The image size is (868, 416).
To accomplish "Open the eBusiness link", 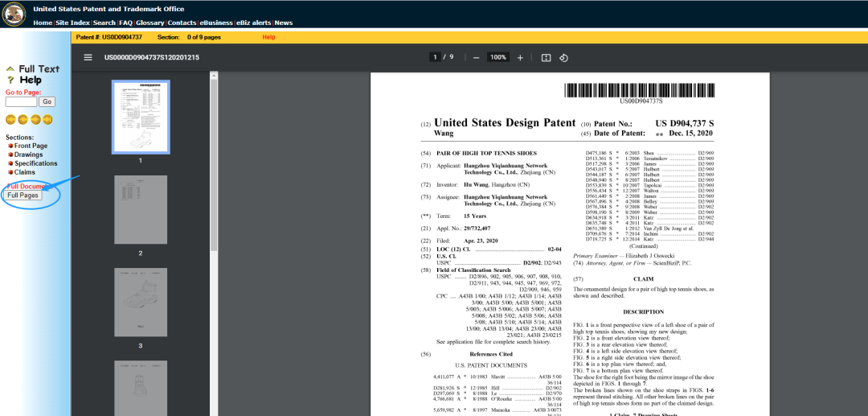I will [x=216, y=23].
